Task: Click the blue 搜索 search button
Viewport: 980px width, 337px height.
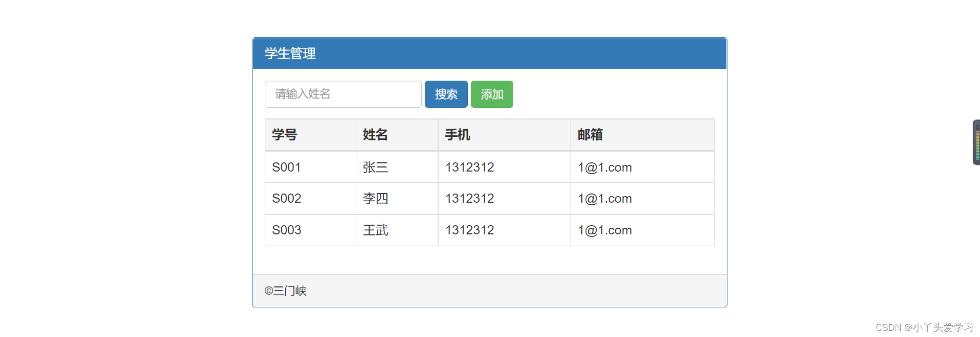Action: point(446,94)
